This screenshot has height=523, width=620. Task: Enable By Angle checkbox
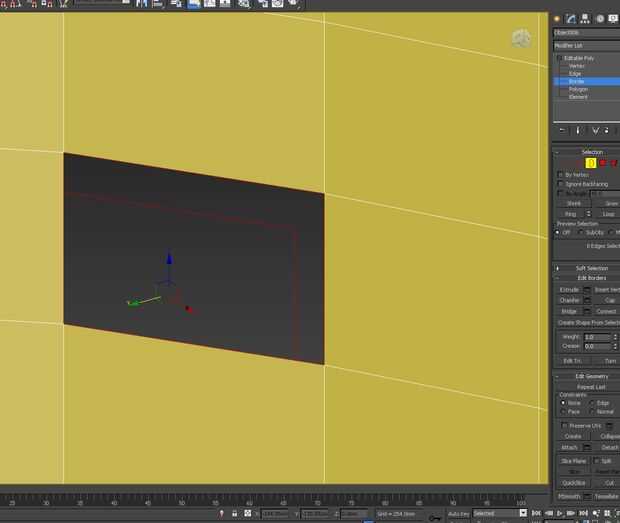point(560,193)
